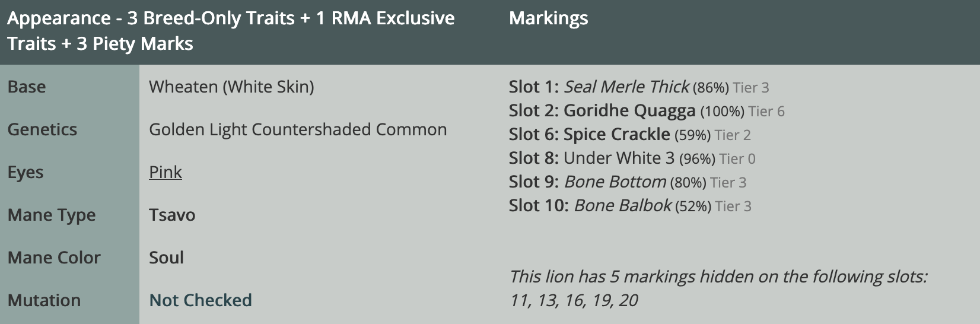Click the Pink eyes link
980x324 pixels.
tap(165, 172)
